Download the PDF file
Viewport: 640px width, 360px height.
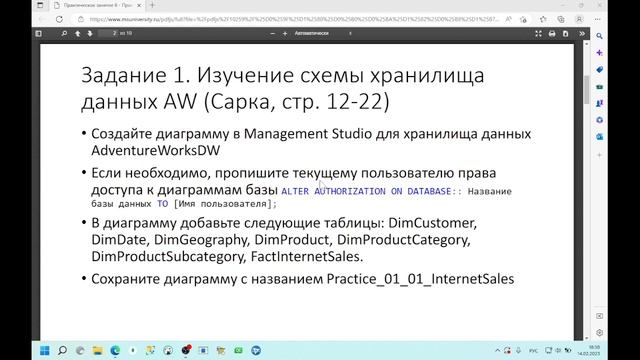565,34
